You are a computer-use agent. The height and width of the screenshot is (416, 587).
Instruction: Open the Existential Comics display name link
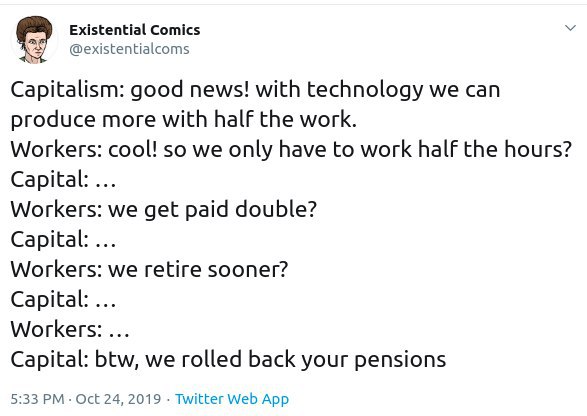[x=135, y=30]
